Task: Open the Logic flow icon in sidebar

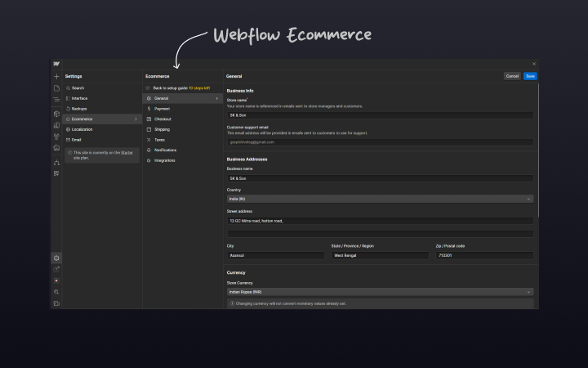Action: coord(56,162)
